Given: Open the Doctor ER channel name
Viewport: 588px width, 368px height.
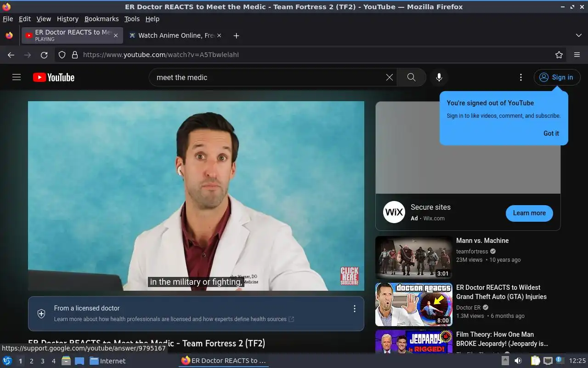Looking at the screenshot, I should click(x=468, y=308).
